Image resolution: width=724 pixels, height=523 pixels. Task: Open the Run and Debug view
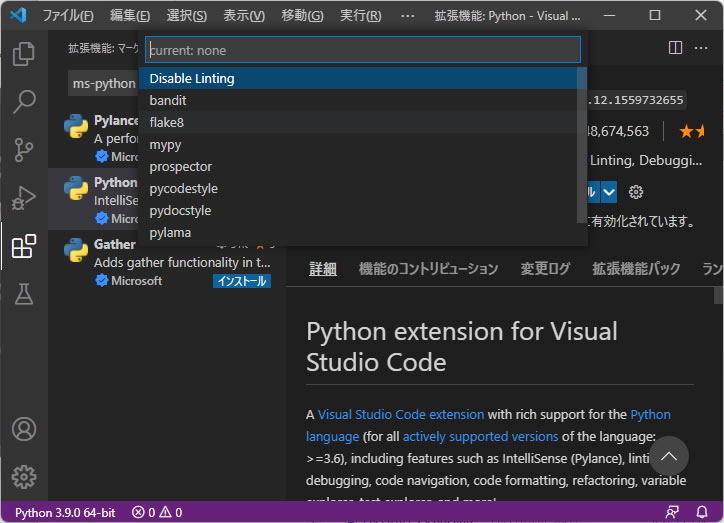(x=23, y=198)
